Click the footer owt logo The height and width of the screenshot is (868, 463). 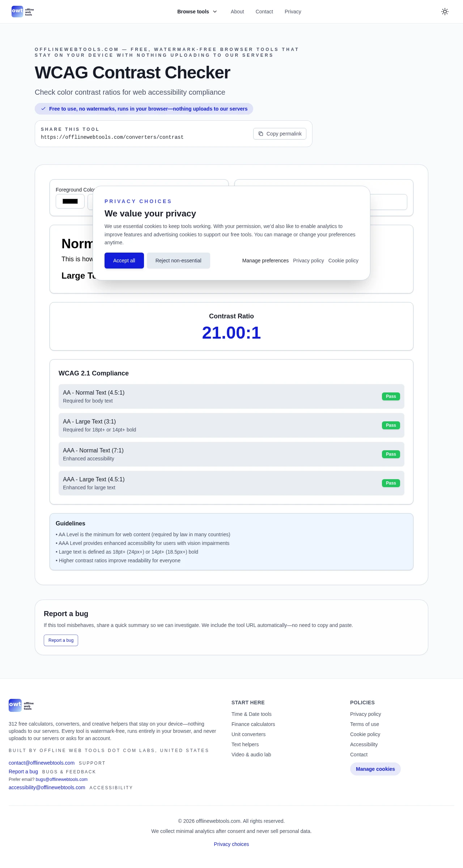click(21, 705)
